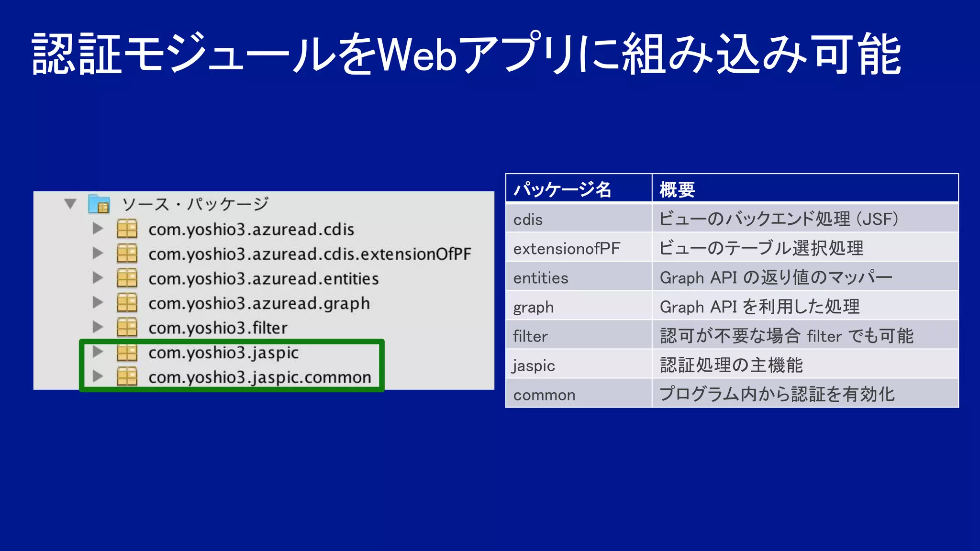Select com.yoshio3.azuread.graph tree row
This screenshot has height=551, width=980.
point(259,304)
